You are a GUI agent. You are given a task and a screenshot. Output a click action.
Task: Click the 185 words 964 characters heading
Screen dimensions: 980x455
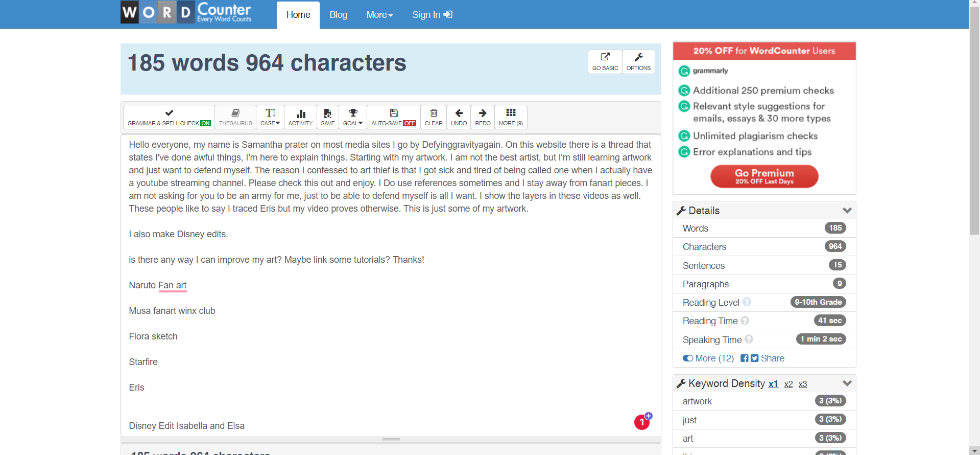[267, 63]
